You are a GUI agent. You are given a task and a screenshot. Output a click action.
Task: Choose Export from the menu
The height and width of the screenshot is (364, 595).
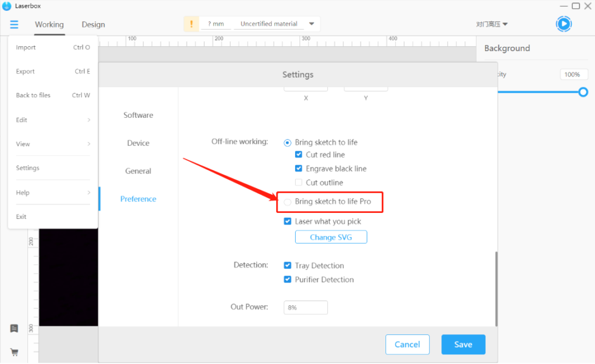[53, 72]
